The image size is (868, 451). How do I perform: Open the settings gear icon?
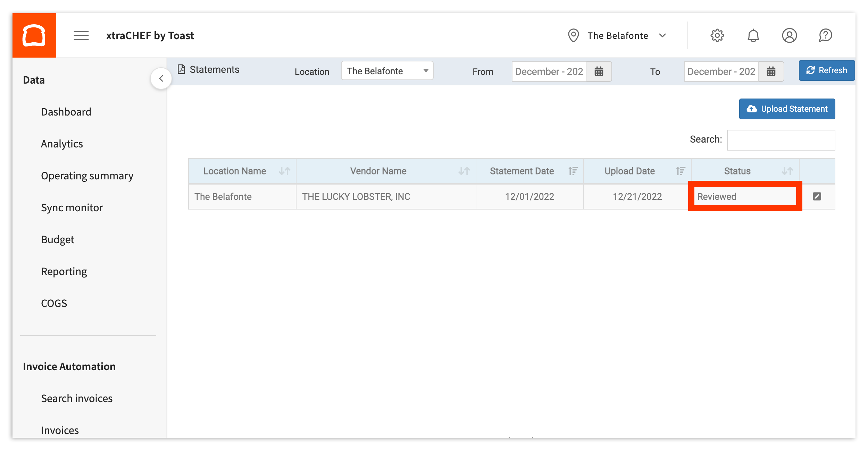click(x=717, y=35)
